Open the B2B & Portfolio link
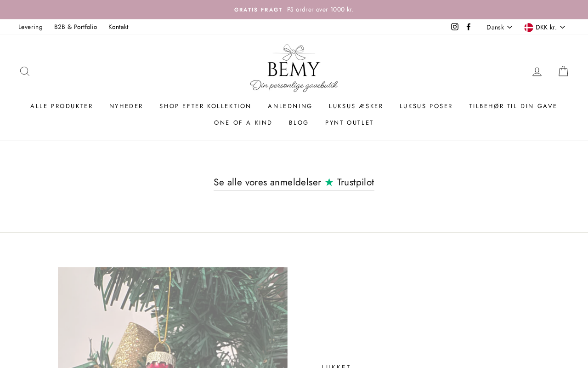This screenshot has width=588, height=368. (76, 27)
